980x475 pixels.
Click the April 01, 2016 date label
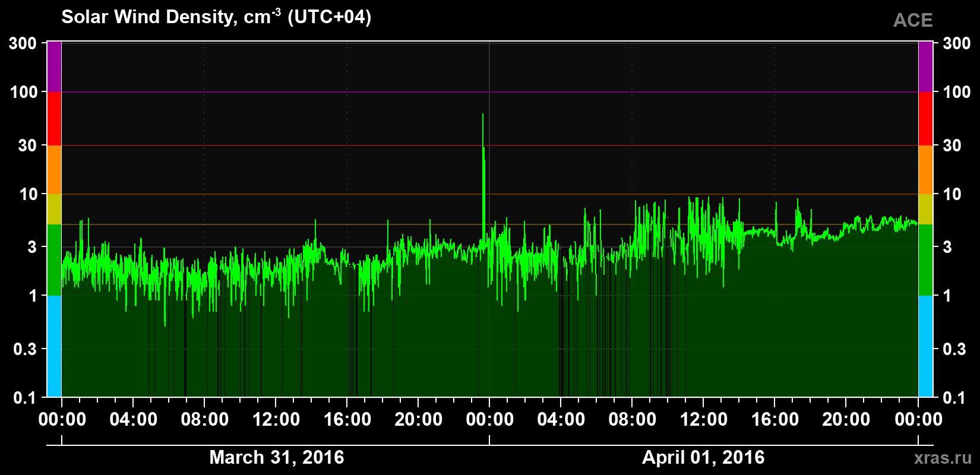coord(703,457)
